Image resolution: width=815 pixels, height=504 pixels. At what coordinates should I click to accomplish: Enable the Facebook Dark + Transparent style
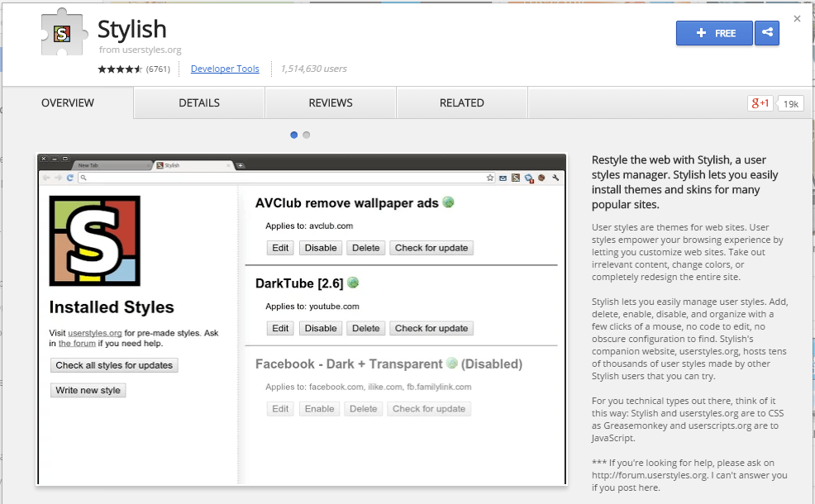click(x=319, y=408)
